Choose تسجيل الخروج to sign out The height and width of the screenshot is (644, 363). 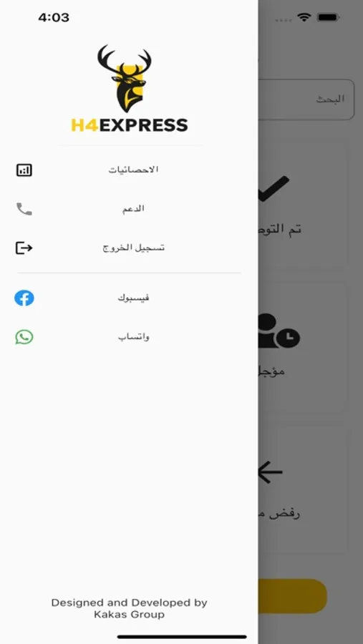pos(133,248)
